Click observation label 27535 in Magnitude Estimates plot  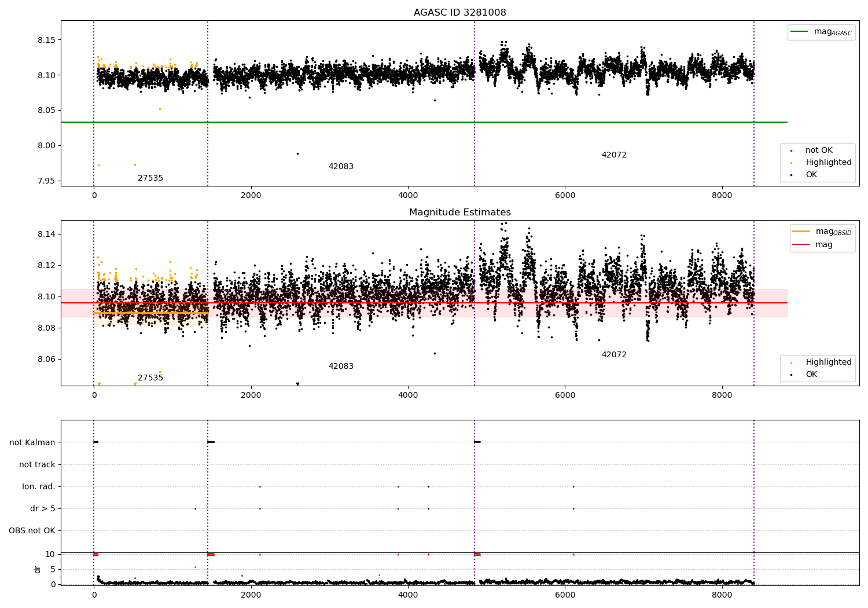150,378
